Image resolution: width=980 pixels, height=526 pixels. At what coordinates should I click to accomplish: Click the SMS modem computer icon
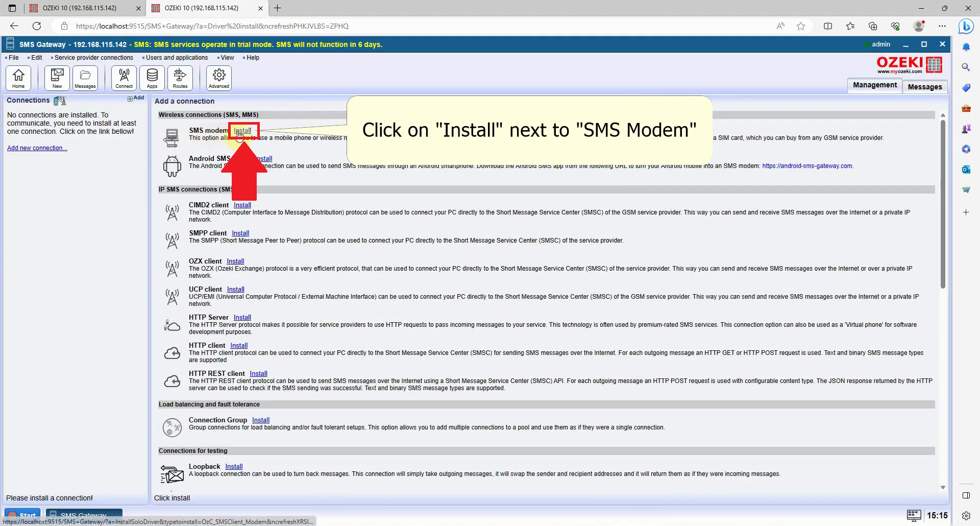point(171,138)
